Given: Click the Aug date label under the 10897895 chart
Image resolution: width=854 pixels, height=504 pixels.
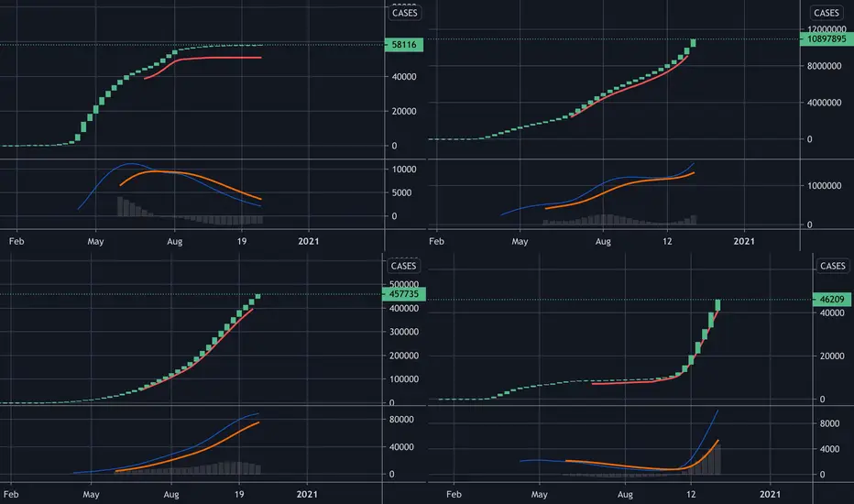Looking at the screenshot, I should coord(603,241).
